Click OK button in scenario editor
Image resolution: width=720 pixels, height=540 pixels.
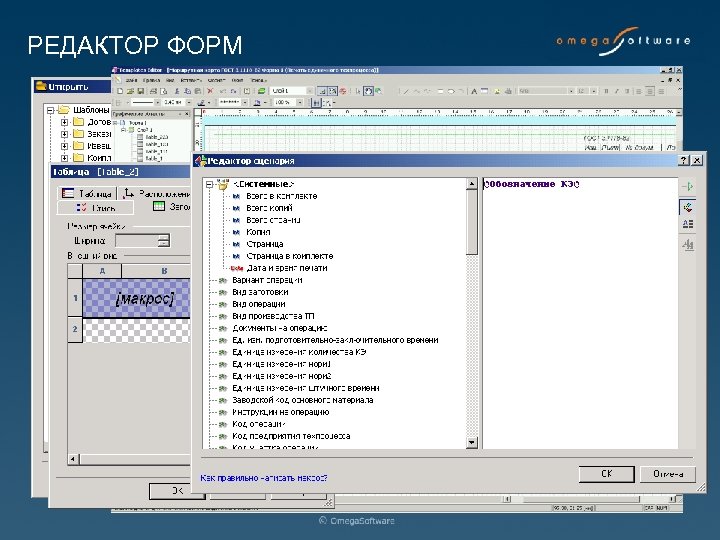(x=606, y=474)
